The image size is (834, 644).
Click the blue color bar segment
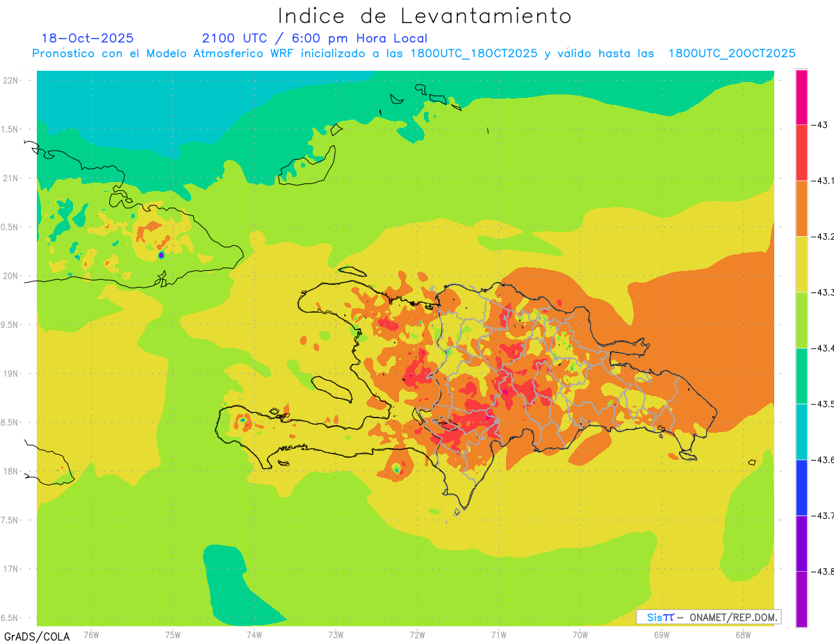[x=801, y=488]
